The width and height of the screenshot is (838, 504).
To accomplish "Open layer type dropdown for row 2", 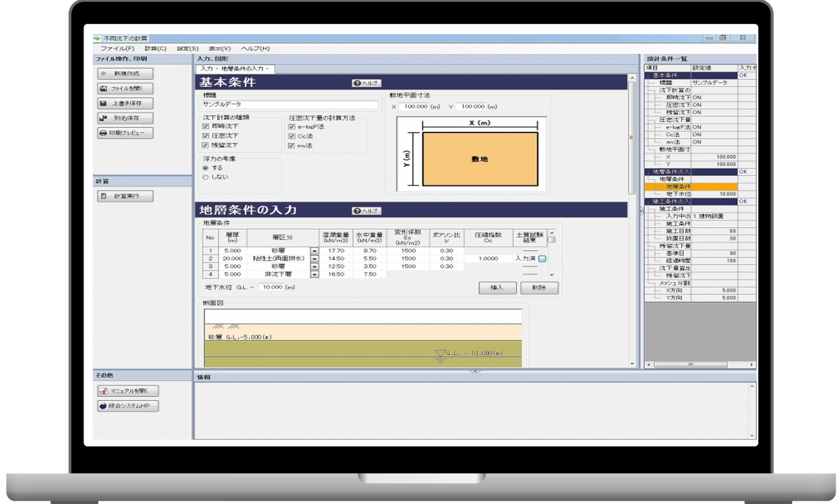I will click(x=314, y=258).
